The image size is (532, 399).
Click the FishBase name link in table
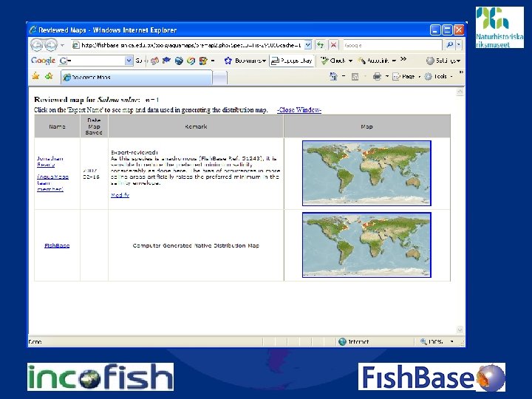click(x=57, y=245)
